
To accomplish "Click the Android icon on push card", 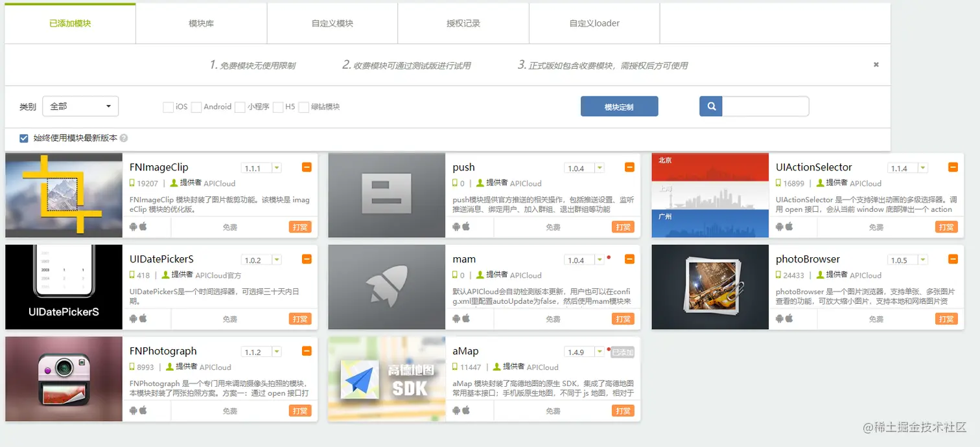I will (x=456, y=227).
